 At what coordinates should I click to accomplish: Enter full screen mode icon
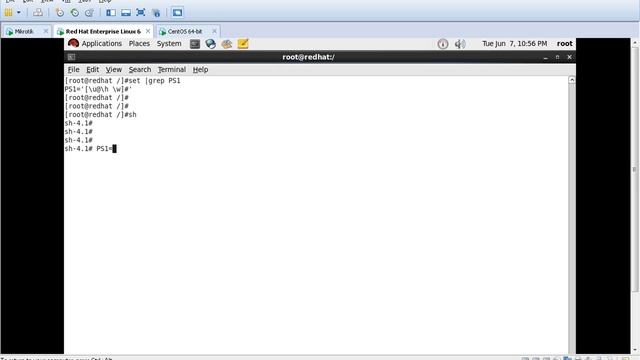[141, 13]
